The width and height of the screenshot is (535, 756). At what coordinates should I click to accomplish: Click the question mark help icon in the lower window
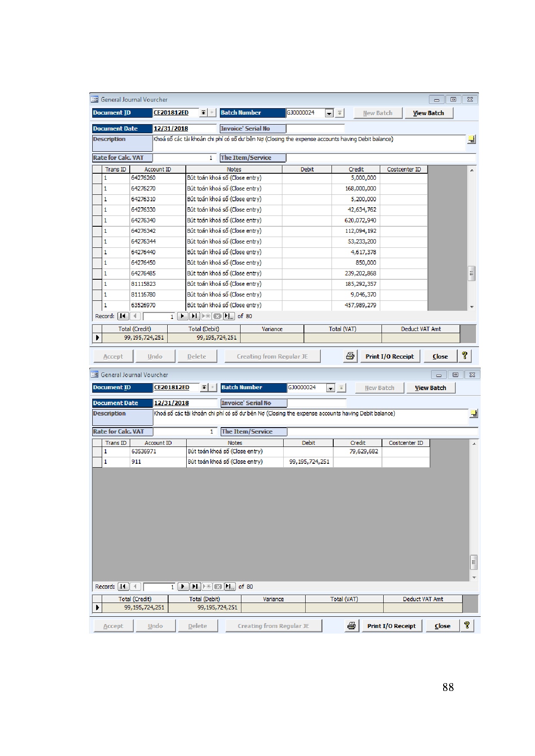click(x=466, y=625)
